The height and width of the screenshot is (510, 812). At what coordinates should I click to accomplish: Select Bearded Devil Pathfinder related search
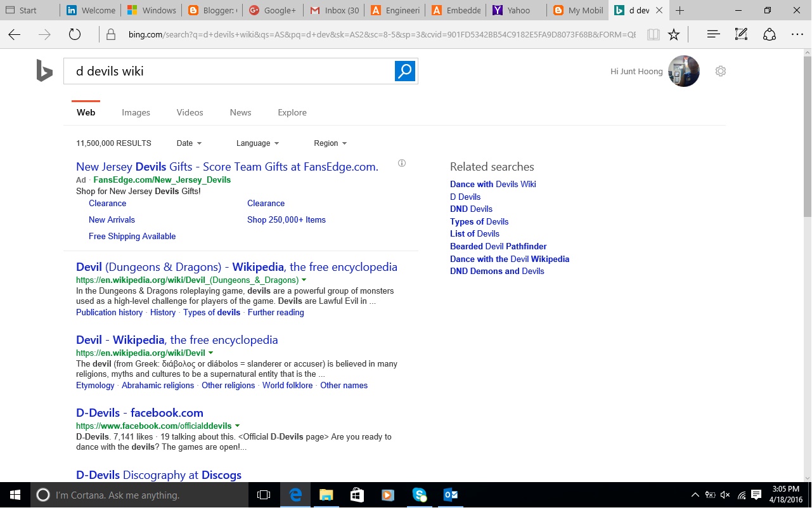pos(498,246)
